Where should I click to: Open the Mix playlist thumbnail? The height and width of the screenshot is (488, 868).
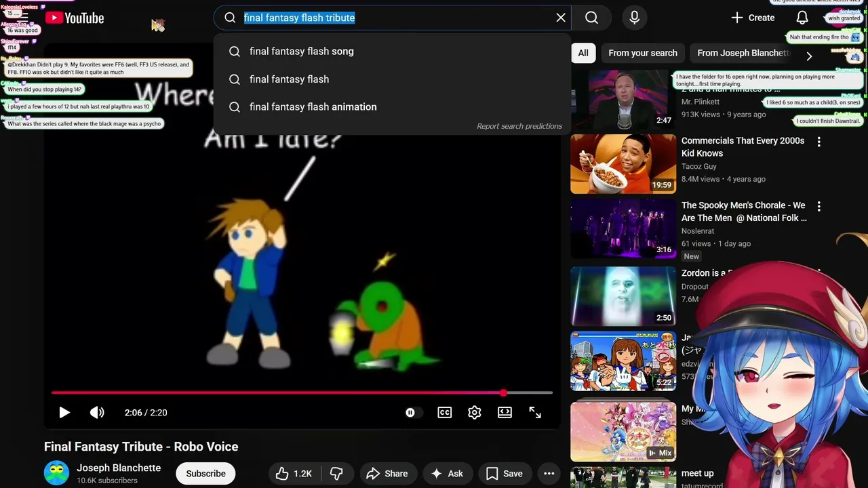tap(623, 432)
